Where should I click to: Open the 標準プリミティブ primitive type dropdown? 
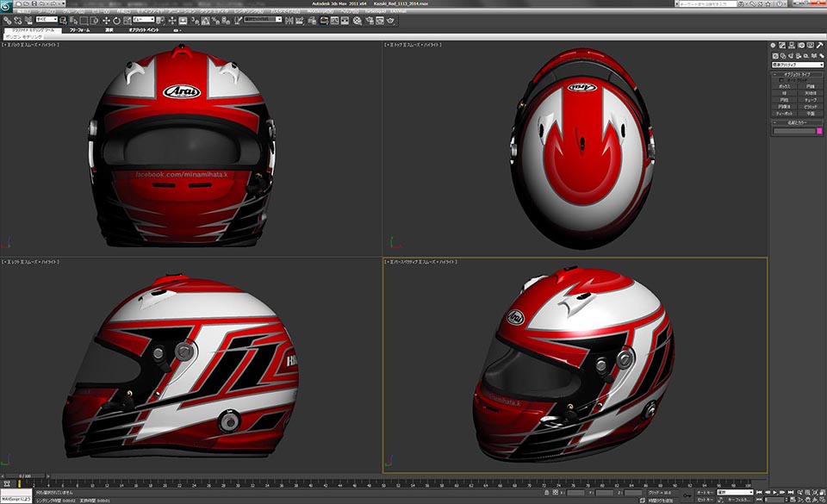[798, 65]
